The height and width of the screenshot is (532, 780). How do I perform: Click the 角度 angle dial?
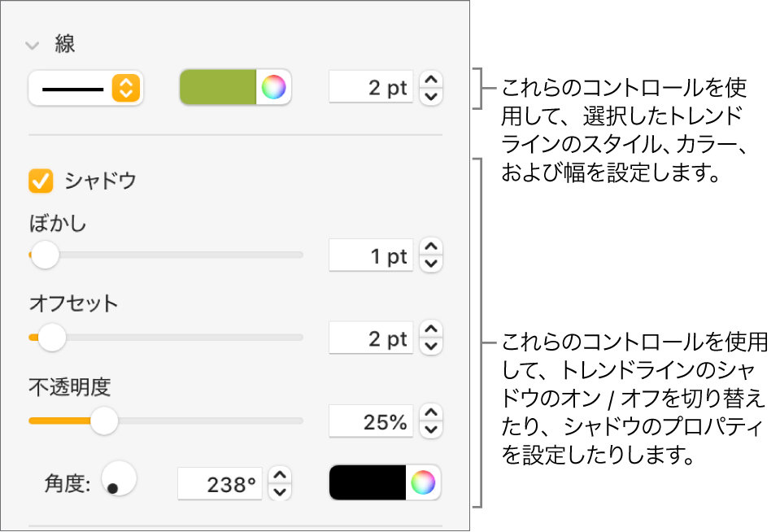119,478
